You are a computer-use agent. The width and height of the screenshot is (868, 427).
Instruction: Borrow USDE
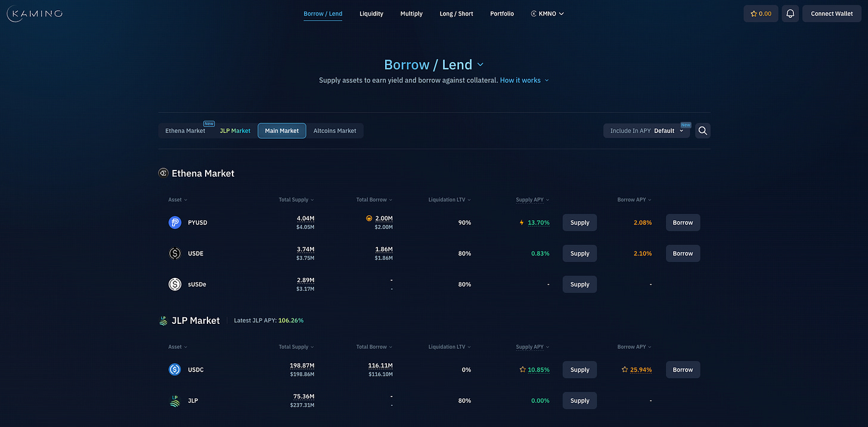683,253
